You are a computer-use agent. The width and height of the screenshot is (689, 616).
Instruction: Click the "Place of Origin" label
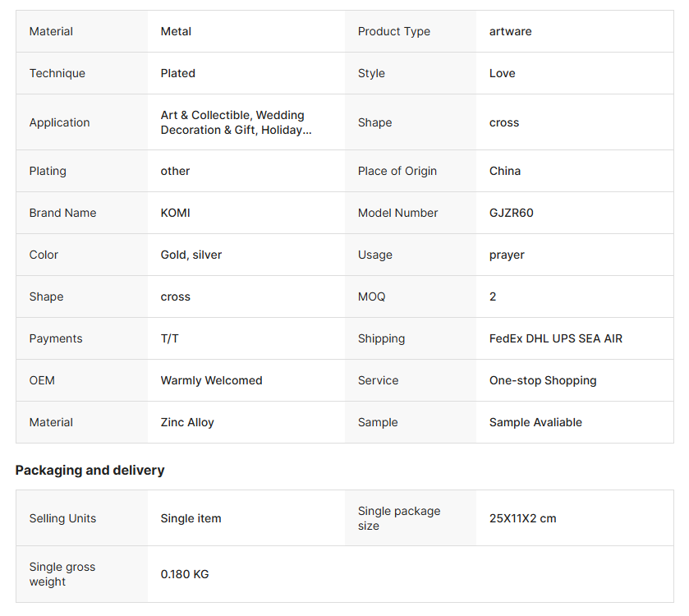coord(397,171)
